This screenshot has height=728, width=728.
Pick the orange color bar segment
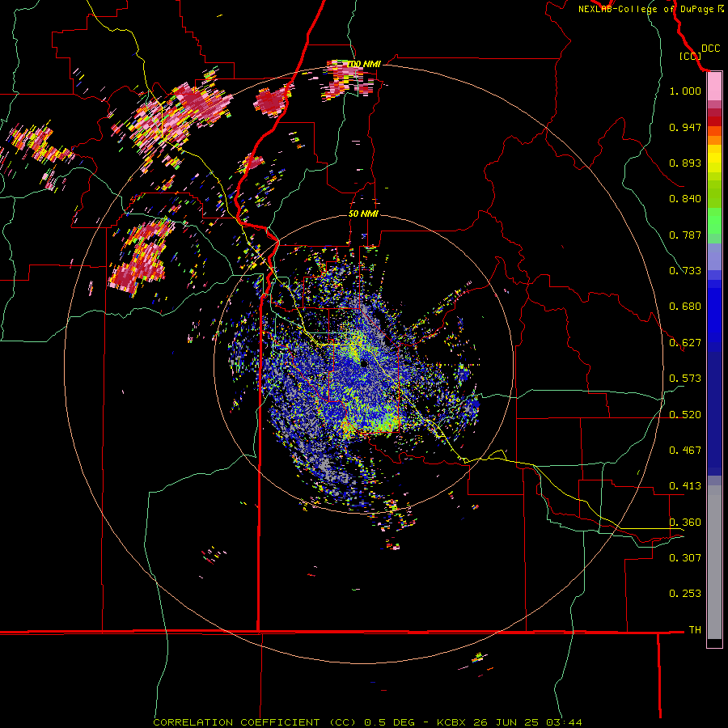coord(714,140)
